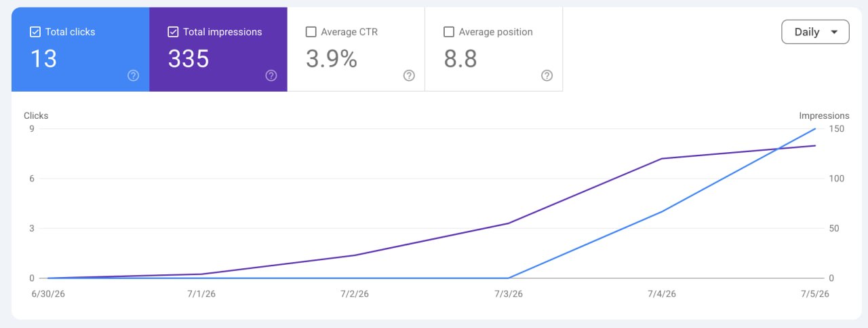Image resolution: width=868 pixels, height=328 pixels.
Task: Click the Clicks axis label
Action: coord(36,115)
